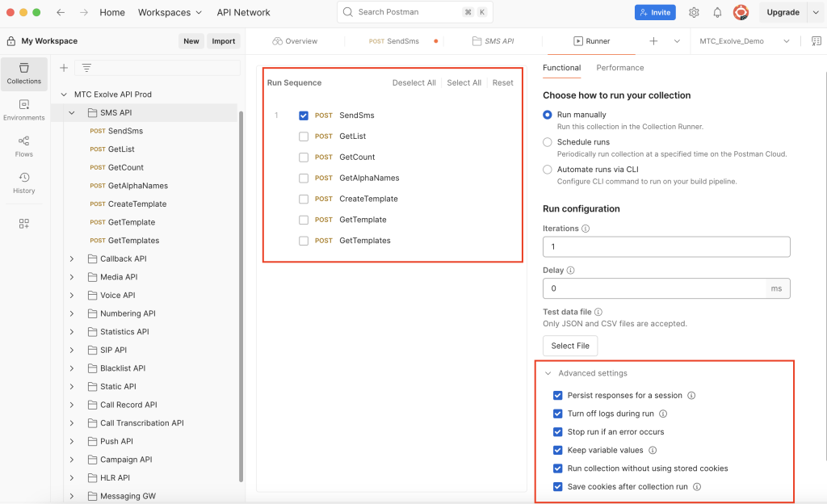Uncheck Stop run if an error occurs
The width and height of the screenshot is (827, 504).
[x=557, y=432]
